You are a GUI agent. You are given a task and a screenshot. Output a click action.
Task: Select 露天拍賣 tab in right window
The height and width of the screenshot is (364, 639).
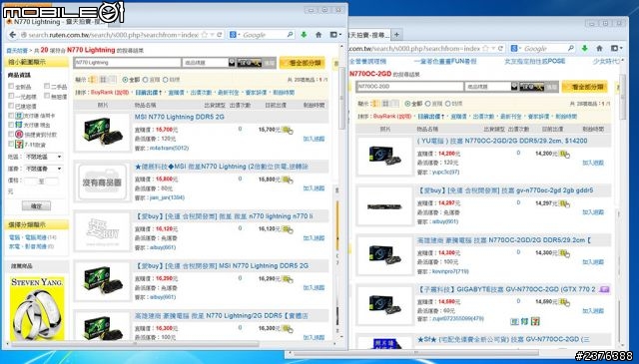(x=368, y=35)
